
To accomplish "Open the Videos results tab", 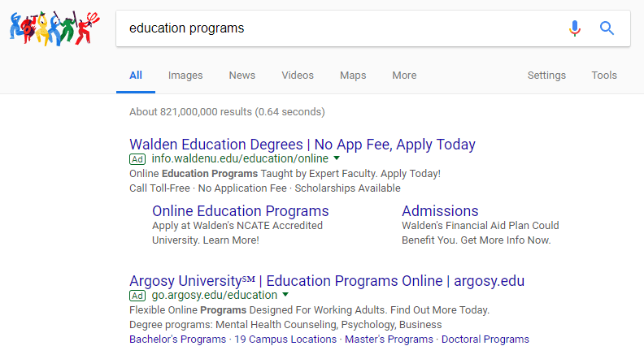I will tap(298, 76).
